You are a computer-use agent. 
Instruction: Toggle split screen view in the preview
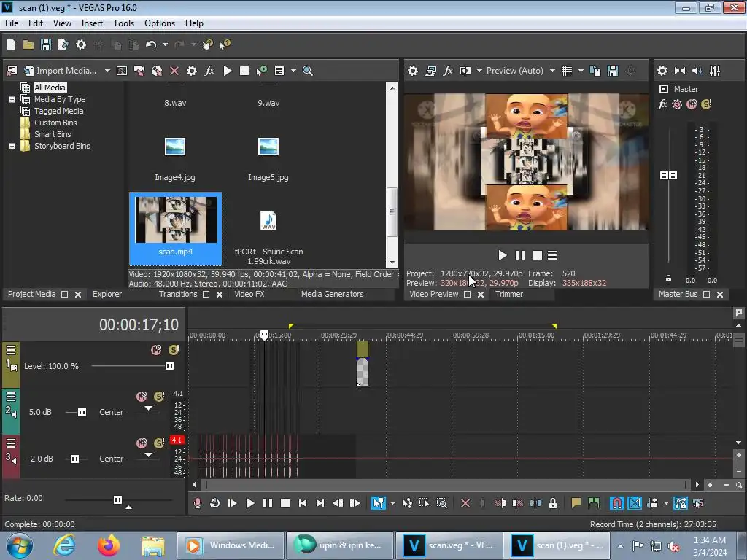coord(465,71)
